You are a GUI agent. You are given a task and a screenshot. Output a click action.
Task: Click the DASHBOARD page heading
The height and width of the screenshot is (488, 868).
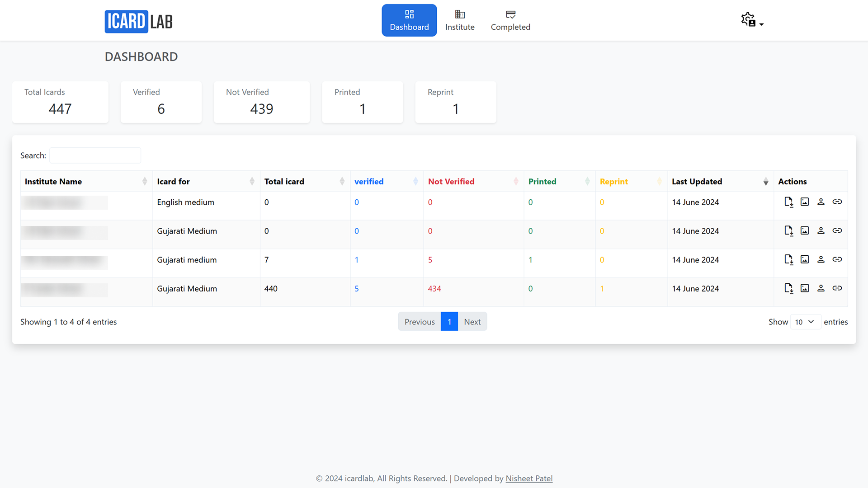[141, 56]
